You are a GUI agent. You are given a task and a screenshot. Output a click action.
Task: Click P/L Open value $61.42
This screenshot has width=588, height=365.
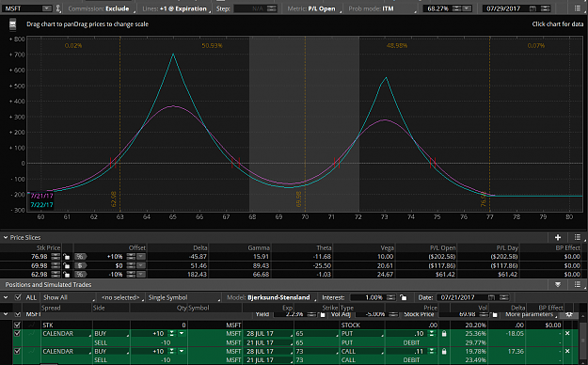445,274
